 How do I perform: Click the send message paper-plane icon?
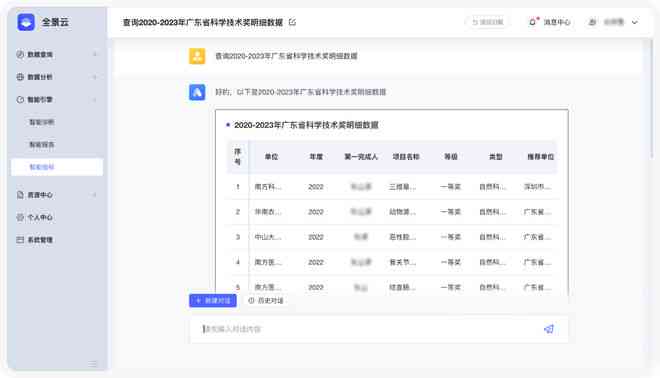[x=549, y=329]
